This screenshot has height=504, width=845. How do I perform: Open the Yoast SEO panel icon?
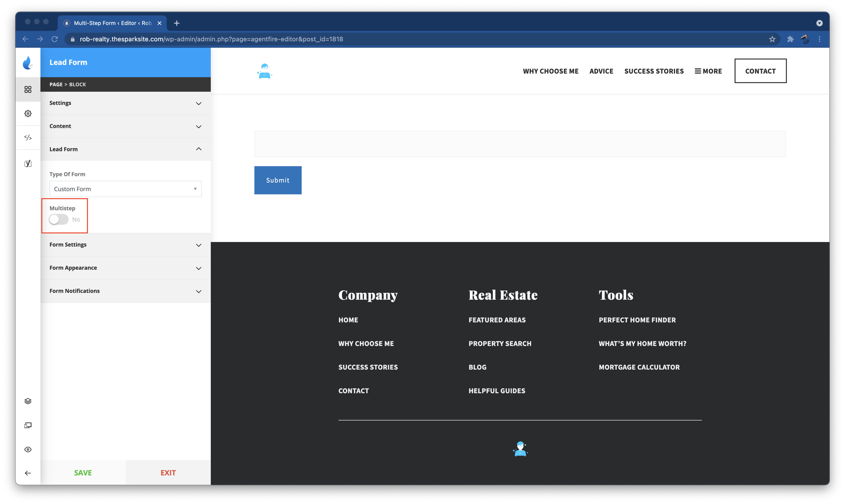(x=28, y=163)
